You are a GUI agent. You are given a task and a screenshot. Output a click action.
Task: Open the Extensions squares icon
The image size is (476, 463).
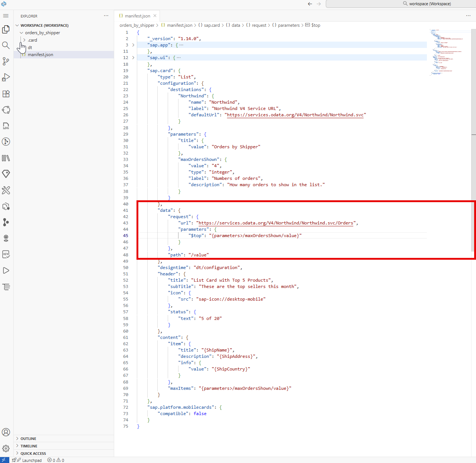[x=6, y=94]
